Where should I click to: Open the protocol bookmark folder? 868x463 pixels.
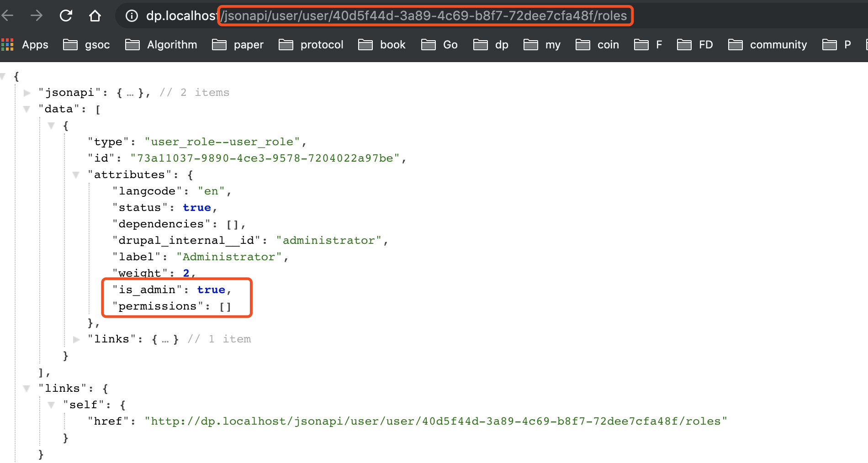[311, 45]
